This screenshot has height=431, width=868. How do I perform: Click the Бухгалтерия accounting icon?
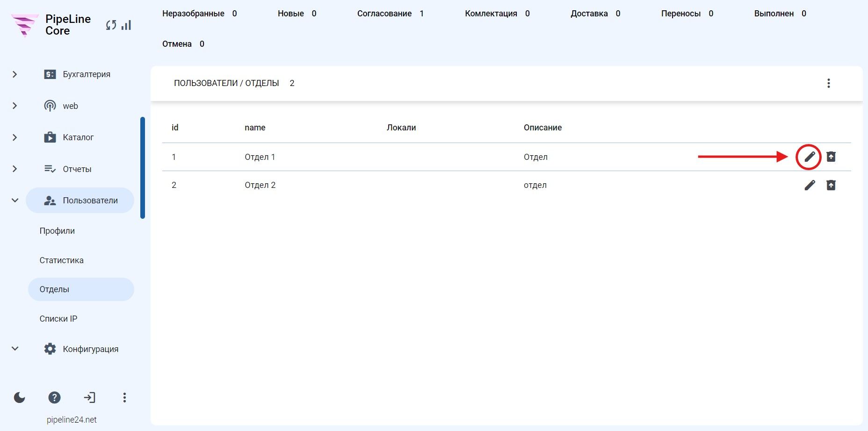coord(50,74)
